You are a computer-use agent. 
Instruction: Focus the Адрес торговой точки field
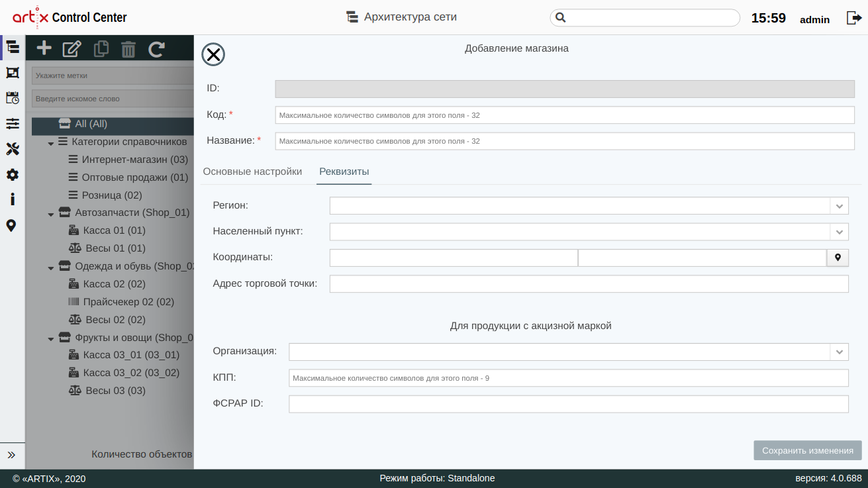point(589,283)
